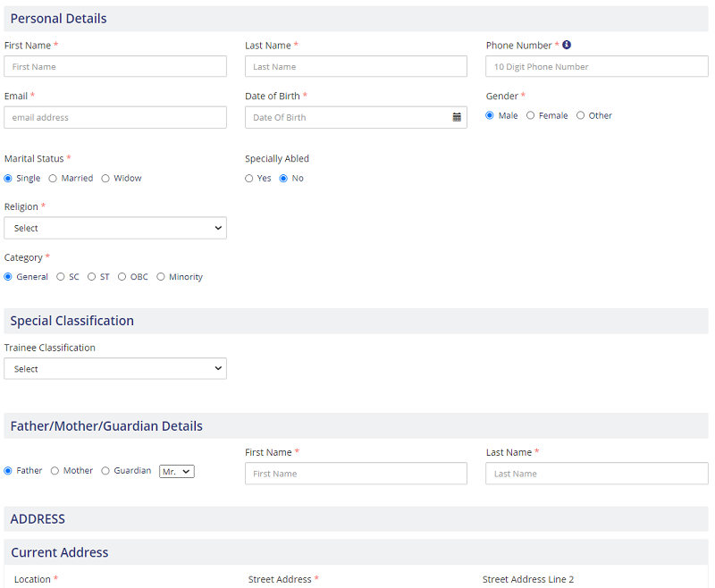Select the SC category option

(x=61, y=277)
